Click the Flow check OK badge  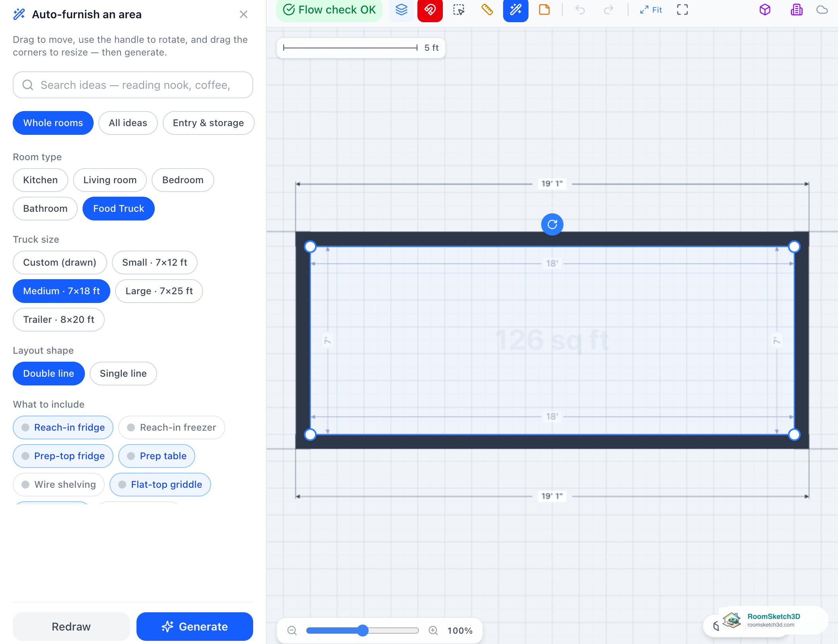[x=329, y=10]
